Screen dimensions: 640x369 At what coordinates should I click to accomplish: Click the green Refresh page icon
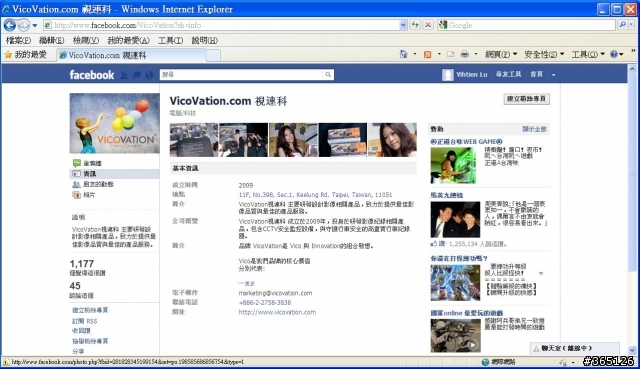(x=415, y=25)
